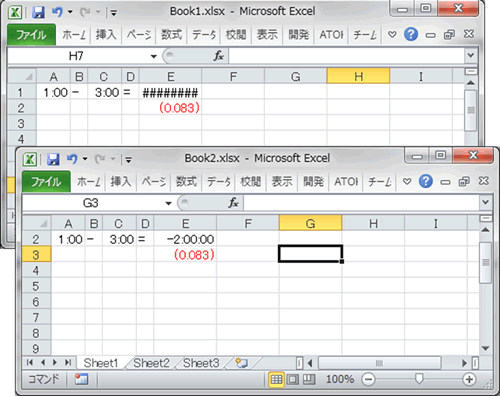Viewport: 500px width, 396px height.
Task: Open Excel Help in Book2 ribbon
Action: coord(425,181)
